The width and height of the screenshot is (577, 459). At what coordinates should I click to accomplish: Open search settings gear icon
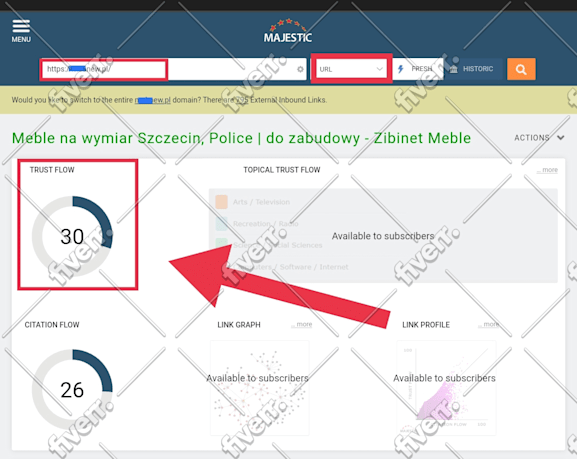click(x=300, y=69)
